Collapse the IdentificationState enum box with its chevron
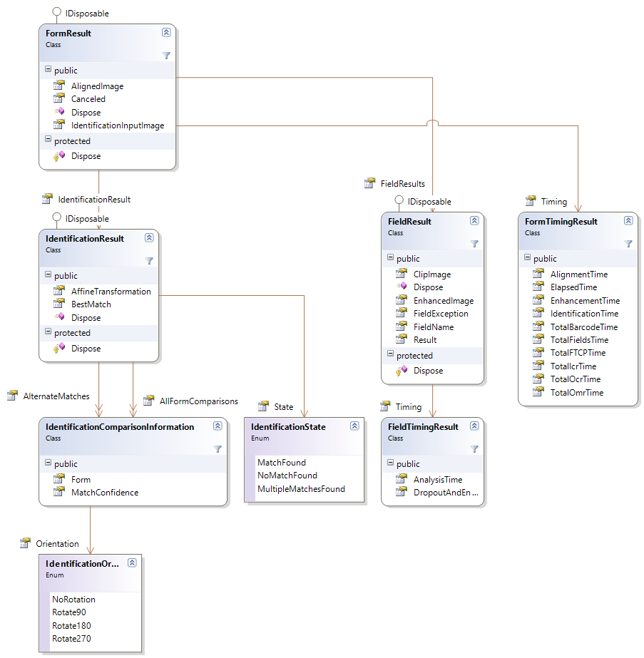This screenshot has height=658, width=644. pyautogui.click(x=354, y=426)
